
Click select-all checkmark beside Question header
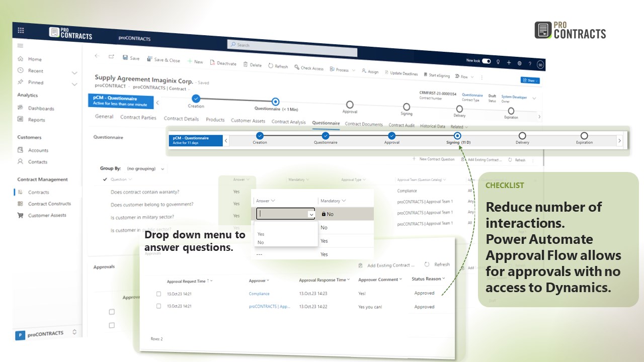105,179
